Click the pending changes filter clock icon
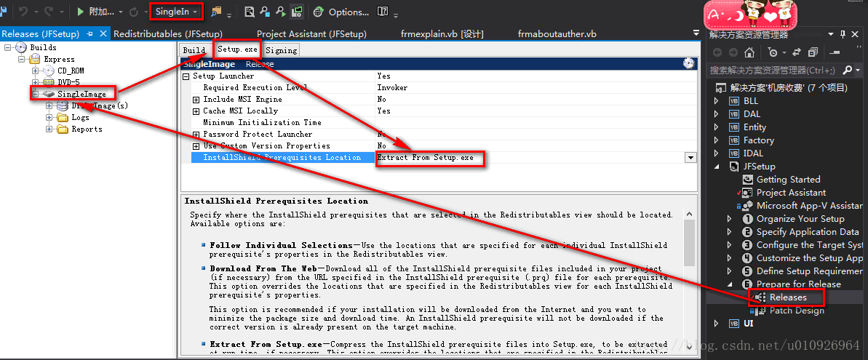 (773, 52)
